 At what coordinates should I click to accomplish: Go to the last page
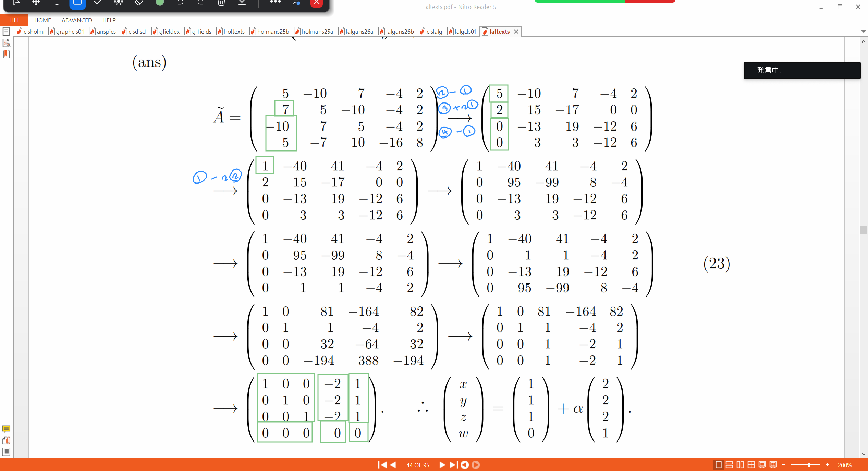pos(453,465)
